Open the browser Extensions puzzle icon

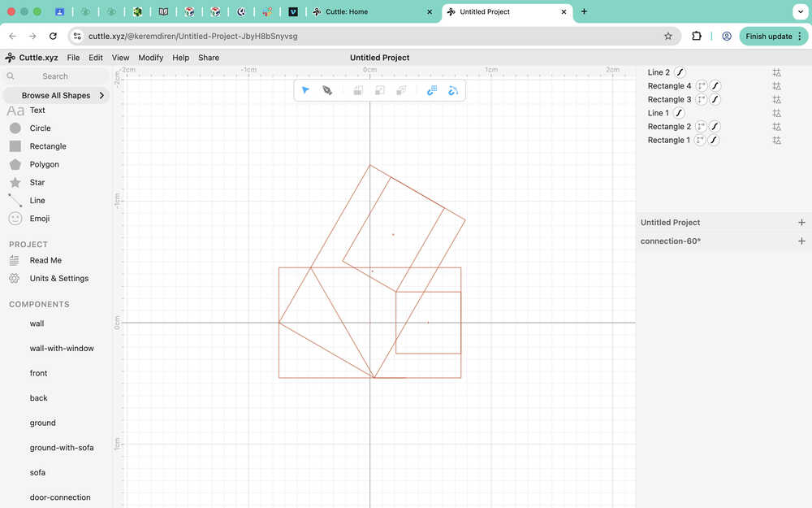[x=697, y=36]
